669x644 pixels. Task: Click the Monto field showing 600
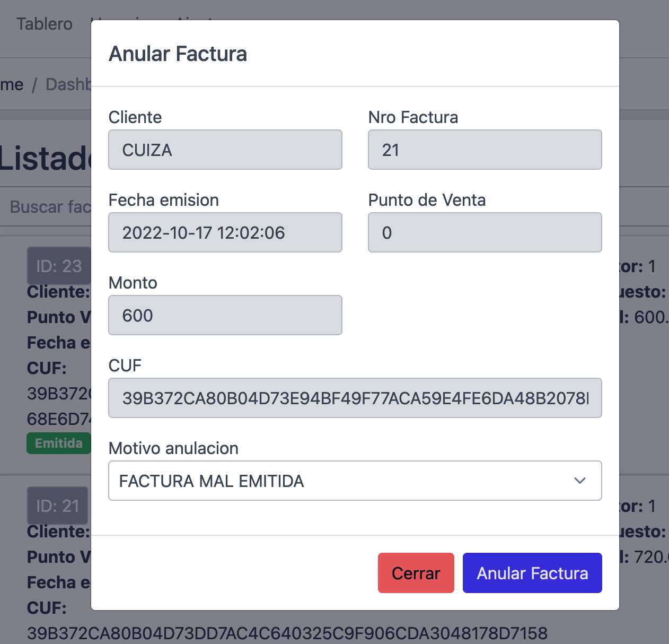coord(225,316)
